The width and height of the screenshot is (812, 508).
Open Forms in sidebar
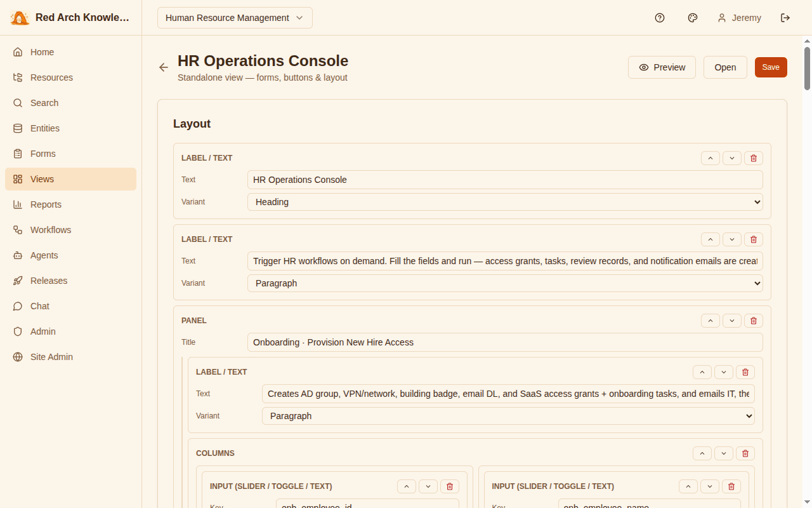tap(70, 154)
